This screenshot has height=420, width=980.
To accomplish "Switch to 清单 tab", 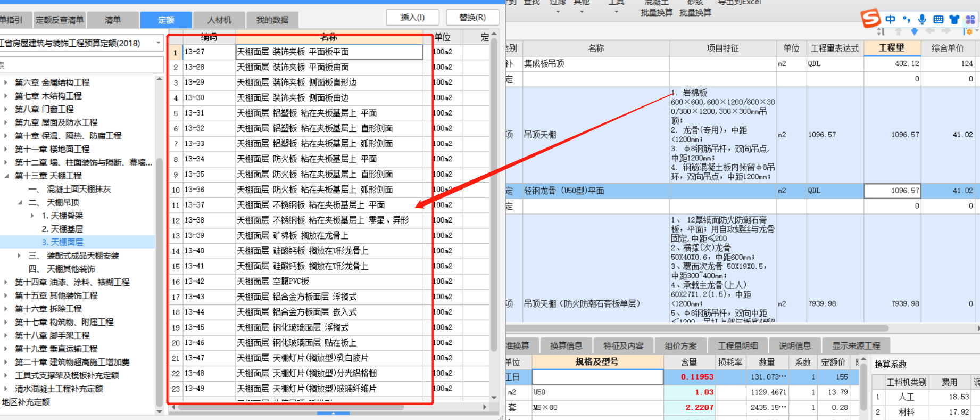I will coord(113,20).
